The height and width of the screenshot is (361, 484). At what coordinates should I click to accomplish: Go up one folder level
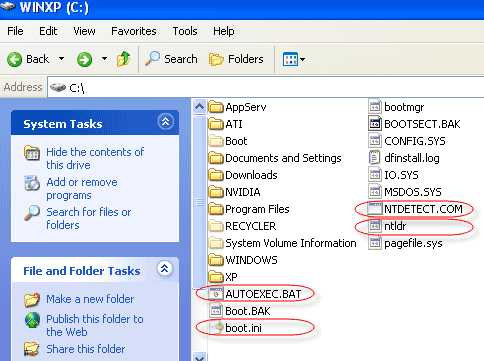coord(124,59)
